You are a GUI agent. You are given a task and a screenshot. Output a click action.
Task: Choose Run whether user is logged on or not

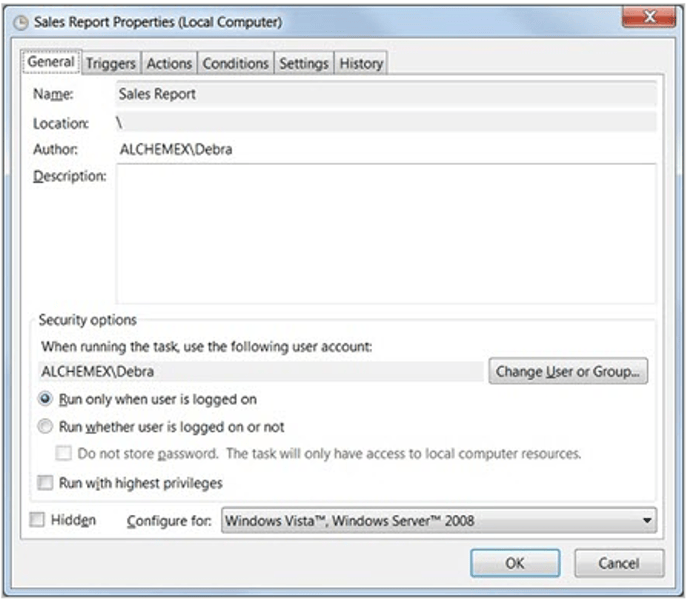45,427
